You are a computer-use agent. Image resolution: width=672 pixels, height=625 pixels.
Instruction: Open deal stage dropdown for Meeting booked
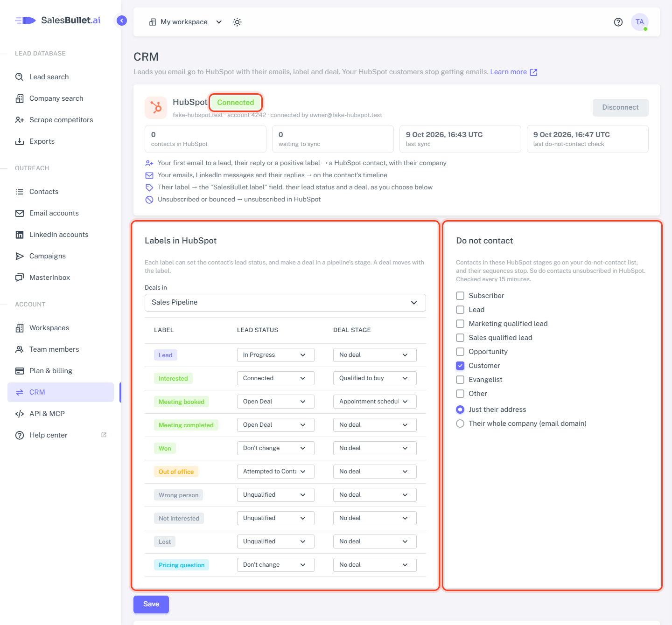pyautogui.click(x=375, y=402)
